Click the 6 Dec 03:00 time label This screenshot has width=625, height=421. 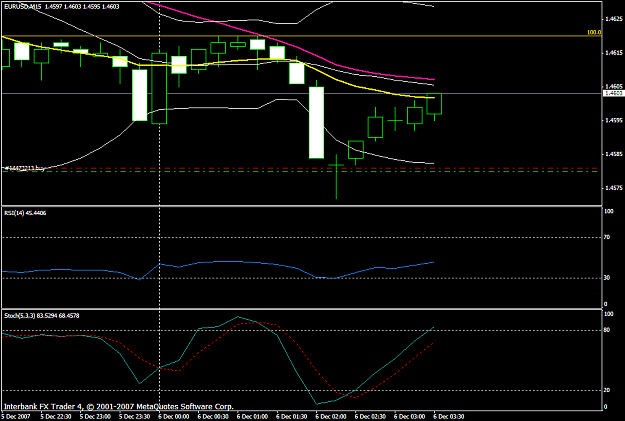[x=409, y=417]
